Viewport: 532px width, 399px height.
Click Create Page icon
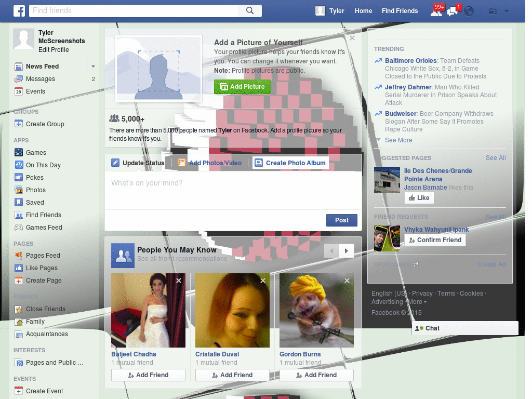(19, 280)
